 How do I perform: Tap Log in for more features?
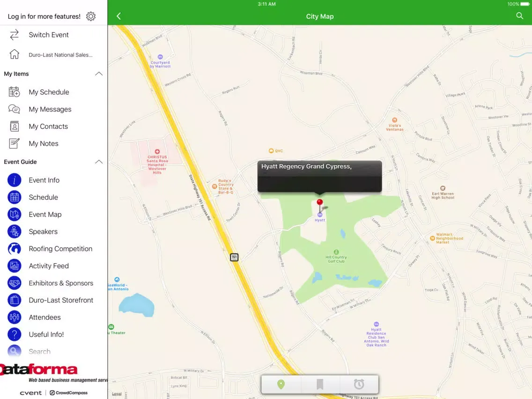pyautogui.click(x=44, y=16)
